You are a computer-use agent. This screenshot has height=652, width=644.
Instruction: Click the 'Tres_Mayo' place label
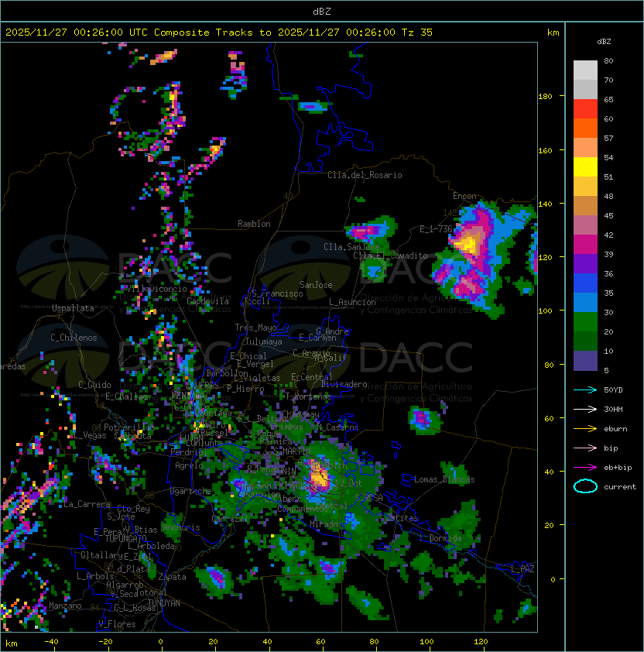(255, 328)
